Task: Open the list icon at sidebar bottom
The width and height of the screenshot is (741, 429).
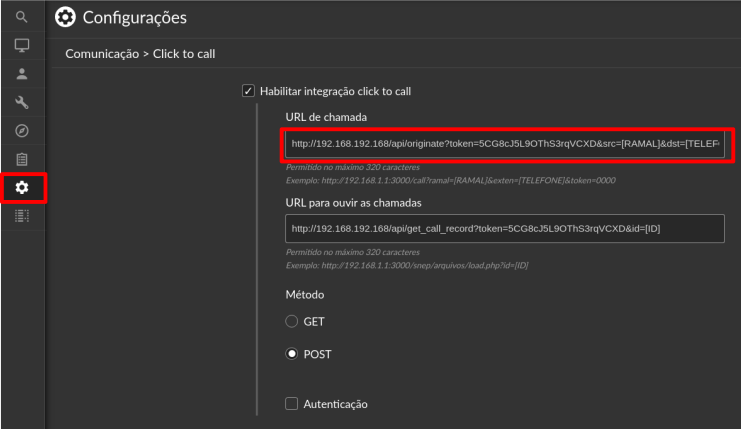Action: 22,216
